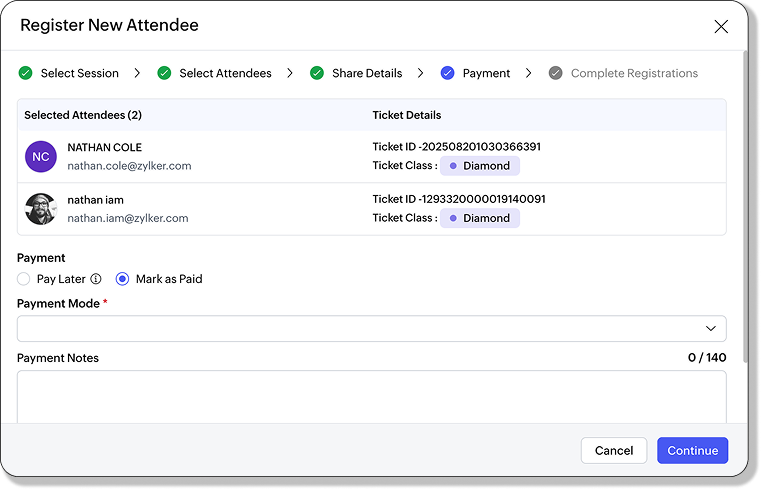Click nathan iam's profile photo
761x489 pixels.
click(41, 209)
